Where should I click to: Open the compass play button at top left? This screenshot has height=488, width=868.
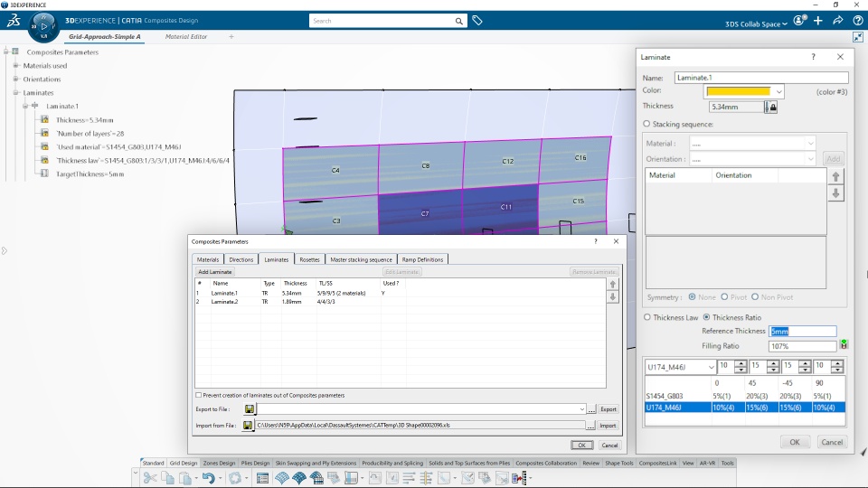(43, 26)
